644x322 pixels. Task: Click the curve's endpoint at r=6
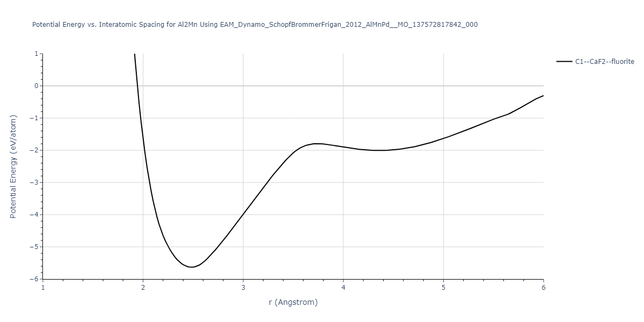pyautogui.click(x=543, y=96)
